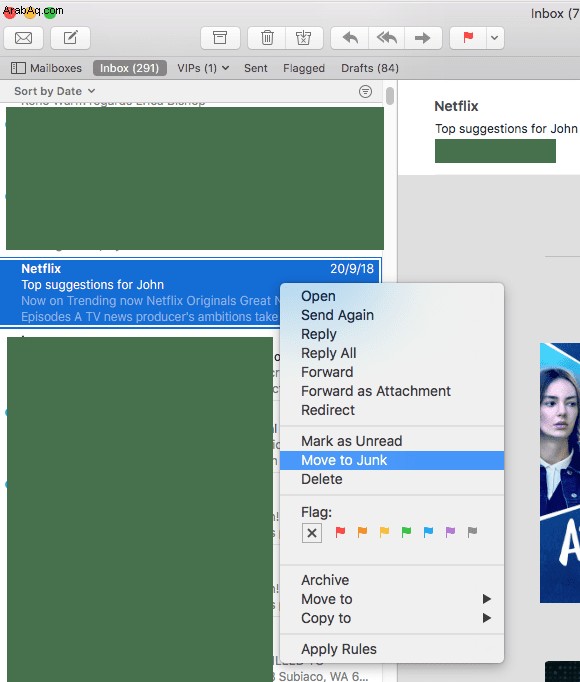Select the Netflix email in list
The image size is (580, 682).
(x=191, y=292)
